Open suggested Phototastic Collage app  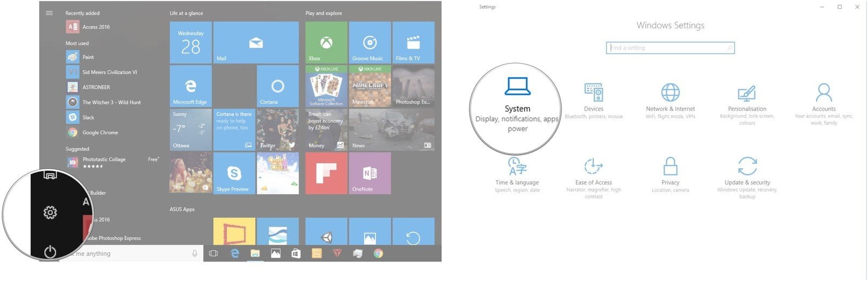[113, 162]
